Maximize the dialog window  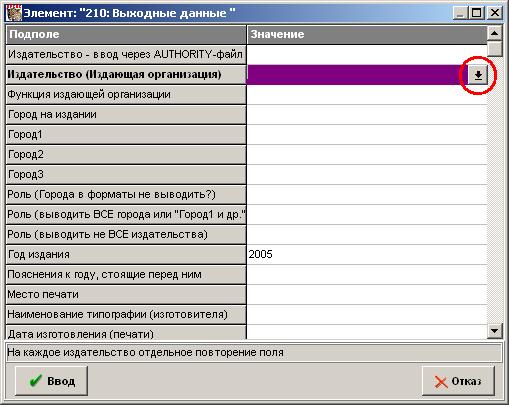pos(477,13)
